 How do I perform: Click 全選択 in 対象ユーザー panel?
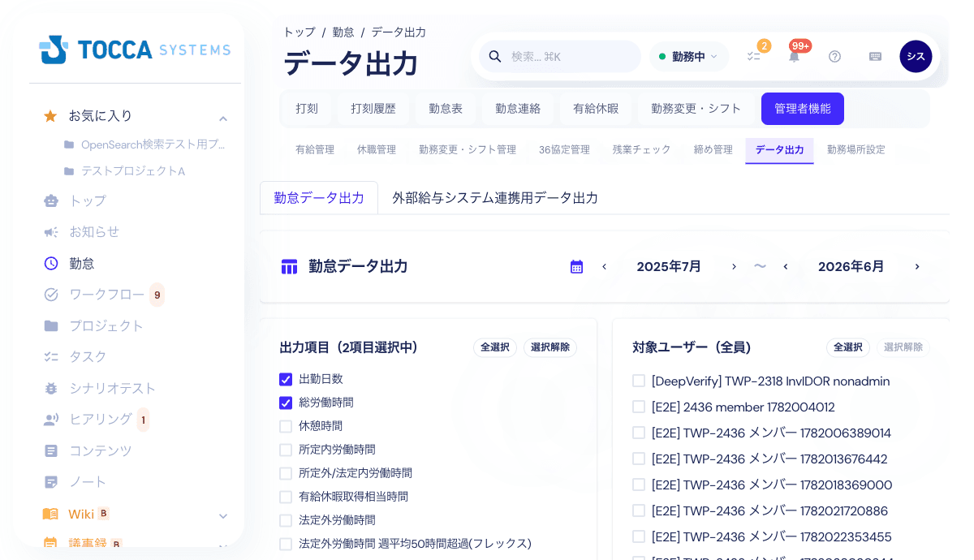pyautogui.click(x=848, y=347)
